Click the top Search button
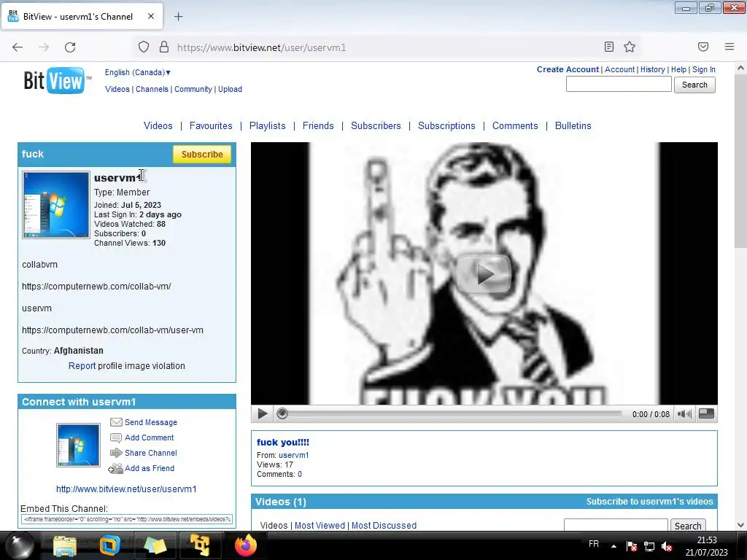The height and width of the screenshot is (560, 747). click(694, 85)
